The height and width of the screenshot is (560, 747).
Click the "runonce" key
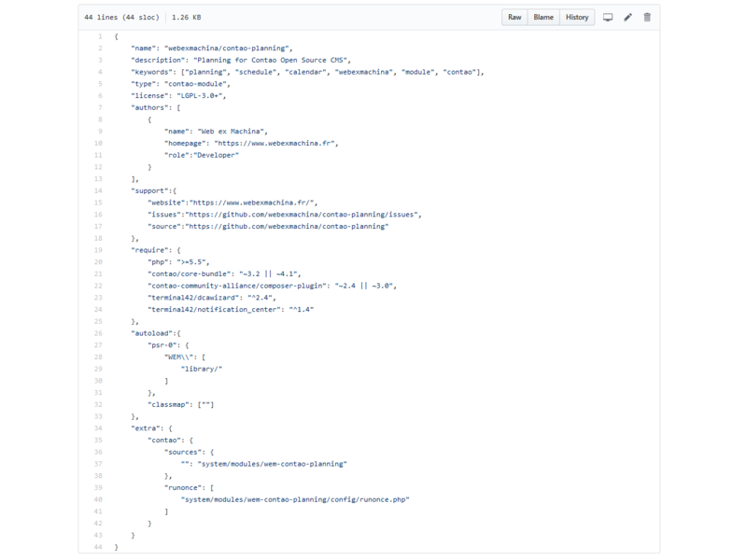click(183, 488)
